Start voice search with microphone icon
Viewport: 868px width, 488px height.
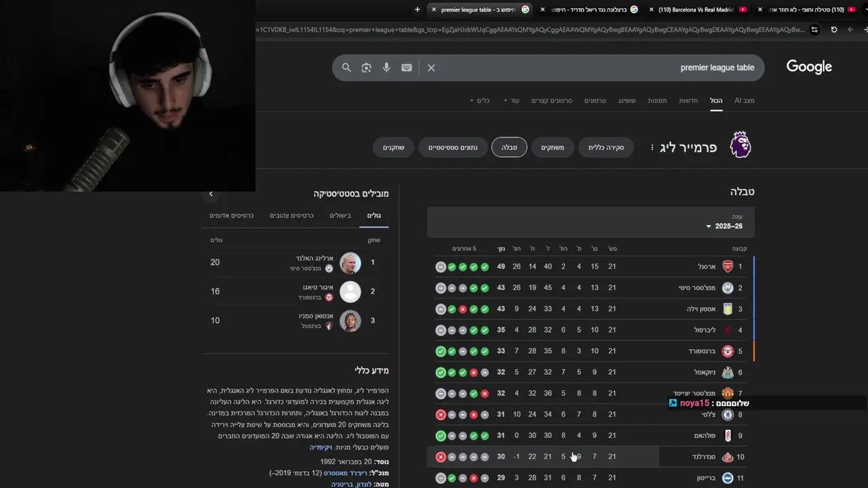[387, 68]
